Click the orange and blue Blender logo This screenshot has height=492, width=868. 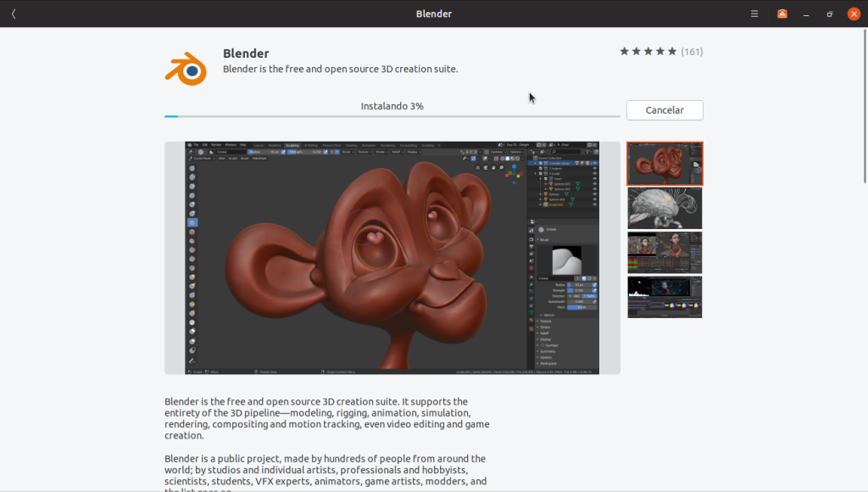click(186, 69)
